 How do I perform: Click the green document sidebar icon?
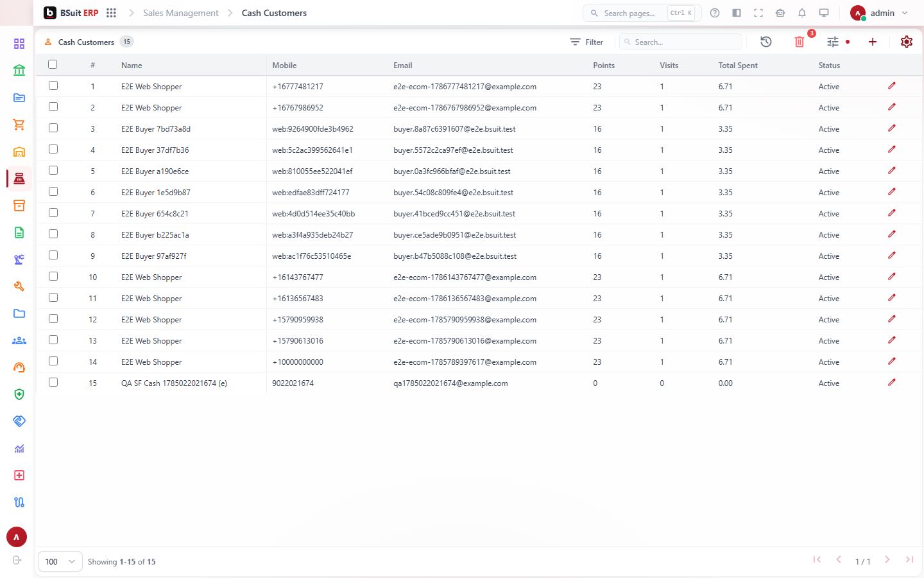[19, 232]
